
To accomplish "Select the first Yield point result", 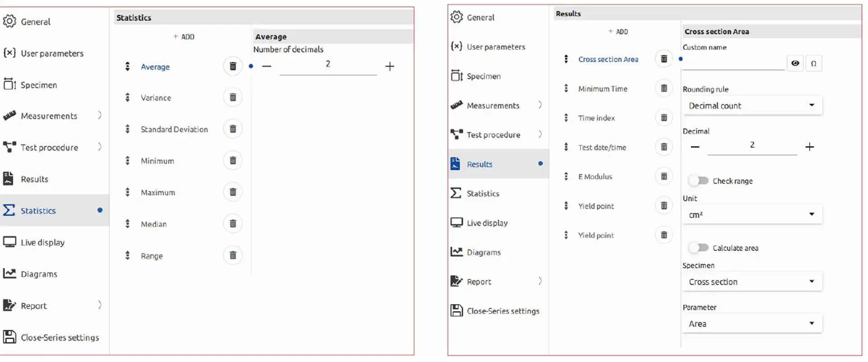I will 596,206.
